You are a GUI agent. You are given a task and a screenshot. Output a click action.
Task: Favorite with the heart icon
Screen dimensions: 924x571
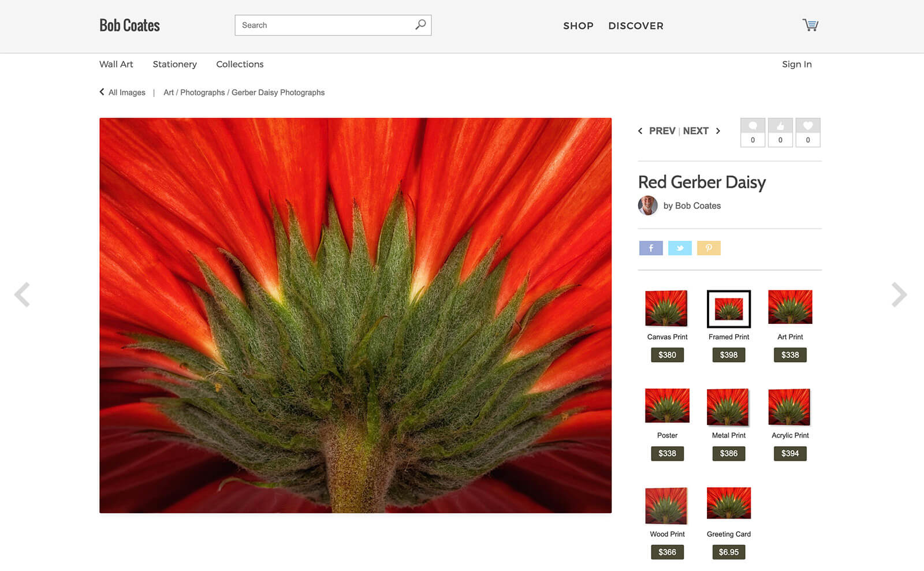coord(808,126)
